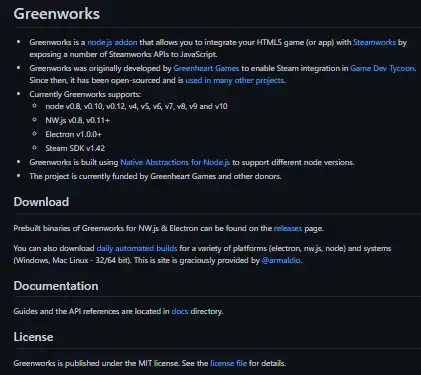Open Native Abstractions for Node.js link
421x375 pixels.
175,162
